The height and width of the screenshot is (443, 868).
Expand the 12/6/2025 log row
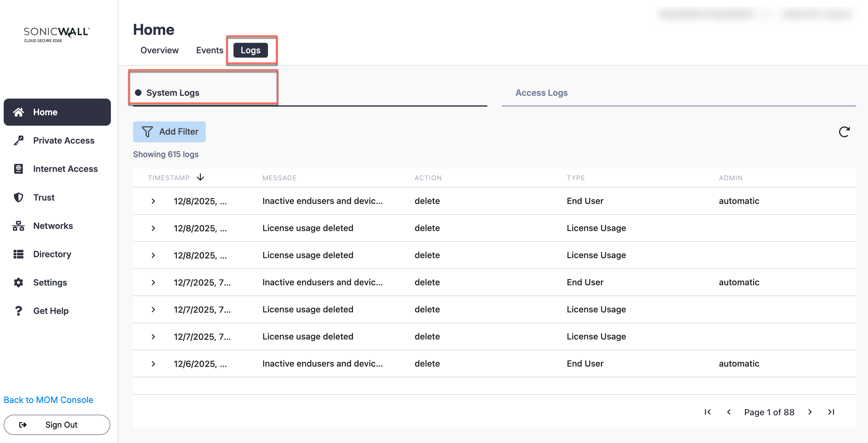click(x=153, y=364)
